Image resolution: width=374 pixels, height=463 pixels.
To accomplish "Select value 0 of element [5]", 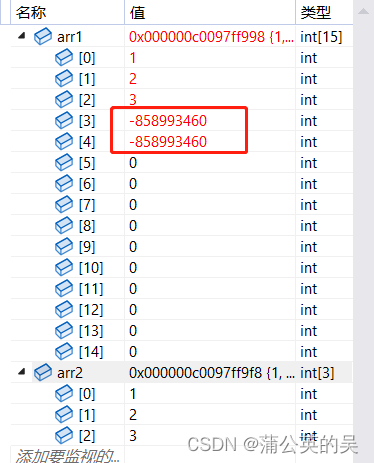I will (x=133, y=163).
